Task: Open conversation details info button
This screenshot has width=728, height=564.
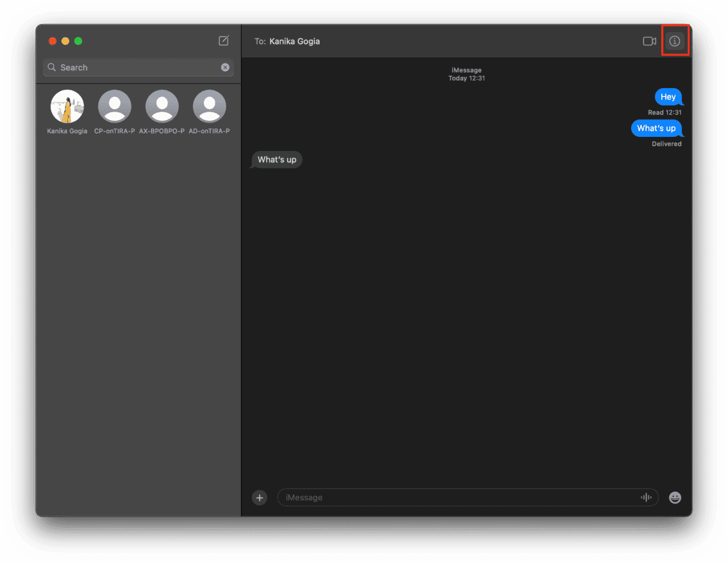Action: 675,41
